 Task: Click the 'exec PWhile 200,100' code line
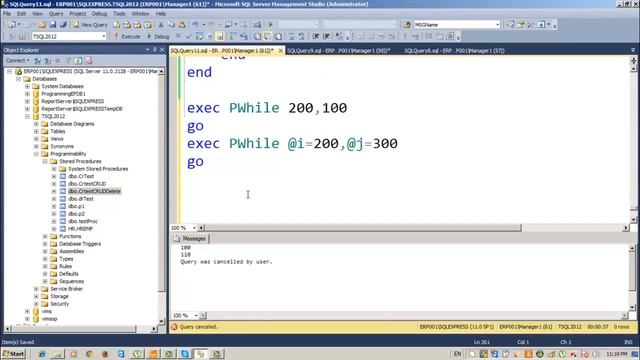point(267,108)
